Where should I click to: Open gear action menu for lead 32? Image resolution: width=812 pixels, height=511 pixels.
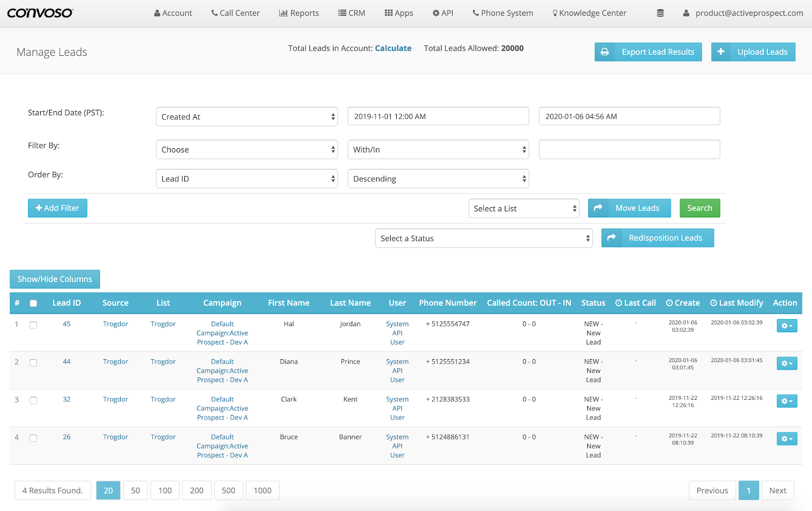[787, 401]
